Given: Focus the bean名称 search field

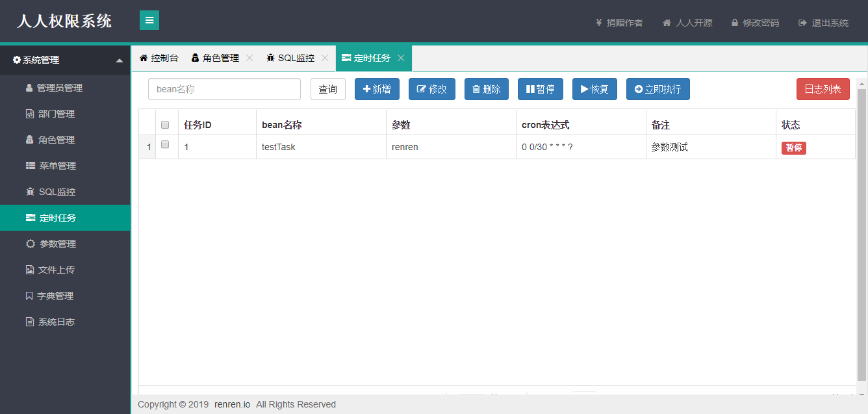Looking at the screenshot, I should (224, 89).
